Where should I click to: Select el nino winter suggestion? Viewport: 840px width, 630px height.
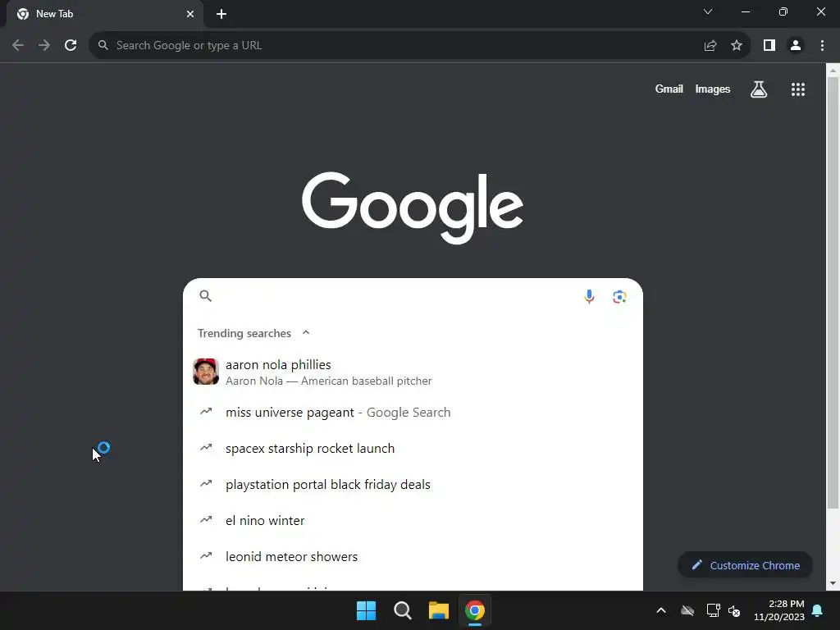pyautogui.click(x=413, y=520)
